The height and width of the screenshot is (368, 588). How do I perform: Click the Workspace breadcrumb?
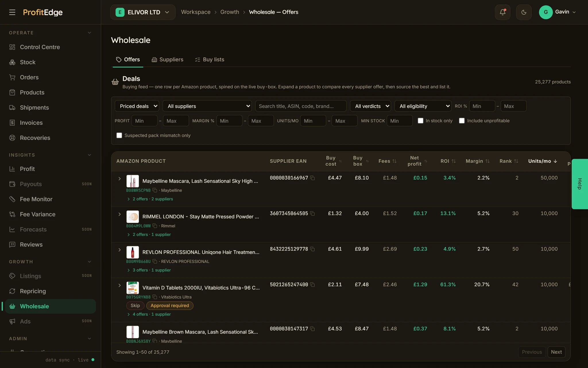[196, 12]
